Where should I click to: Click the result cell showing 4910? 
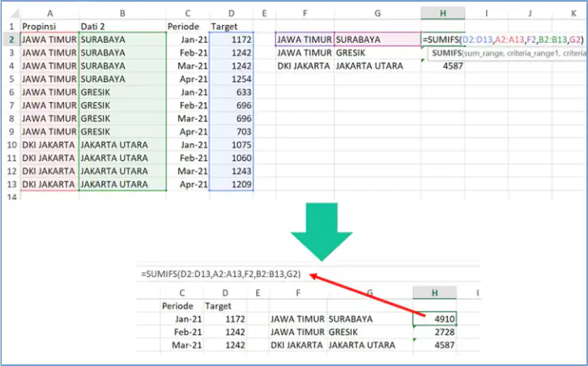click(x=435, y=319)
